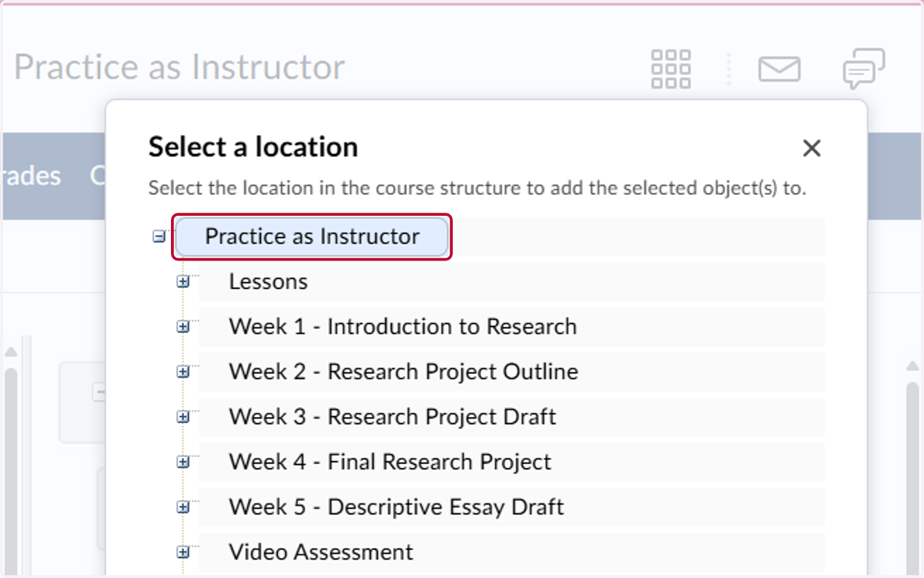Open the course selector grid icon
The image size is (924, 578).
tap(671, 69)
